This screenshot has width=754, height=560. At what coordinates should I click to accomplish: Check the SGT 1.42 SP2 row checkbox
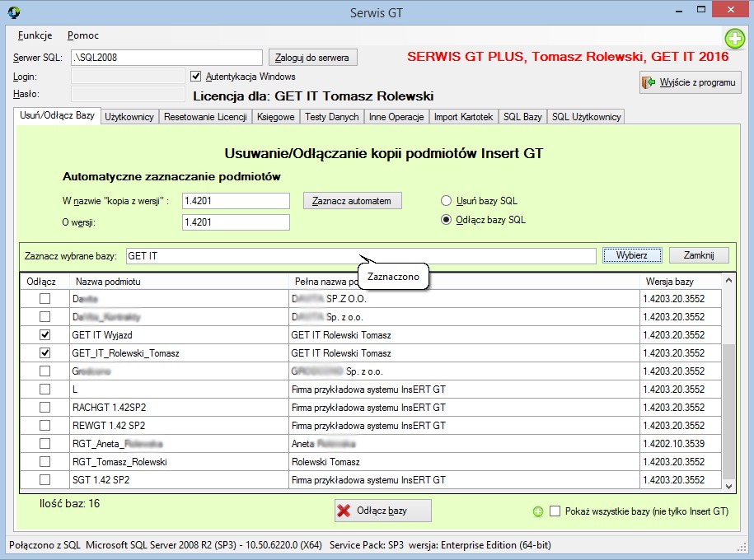coord(44,480)
